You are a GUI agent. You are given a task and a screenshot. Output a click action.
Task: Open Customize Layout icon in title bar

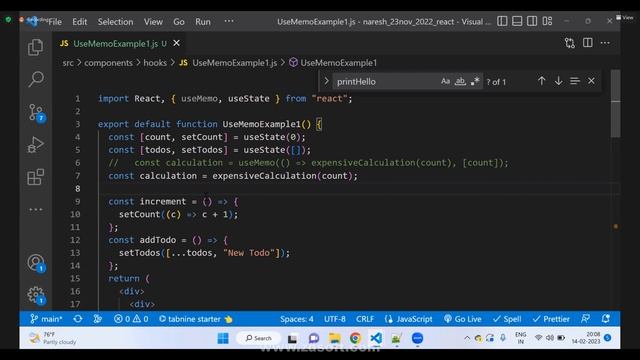tap(547, 21)
